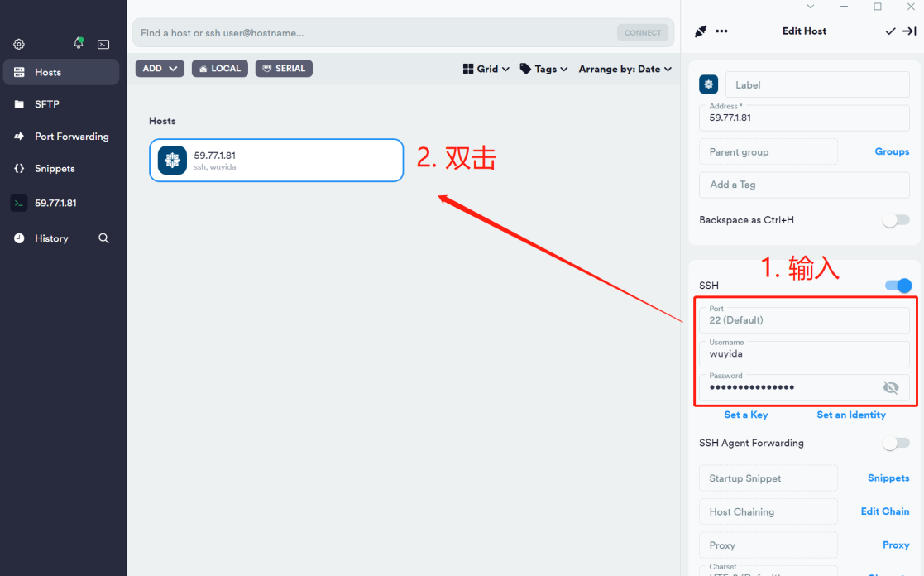Click the tag icon beside Tags label
The width and height of the screenshot is (924, 576).
(525, 69)
